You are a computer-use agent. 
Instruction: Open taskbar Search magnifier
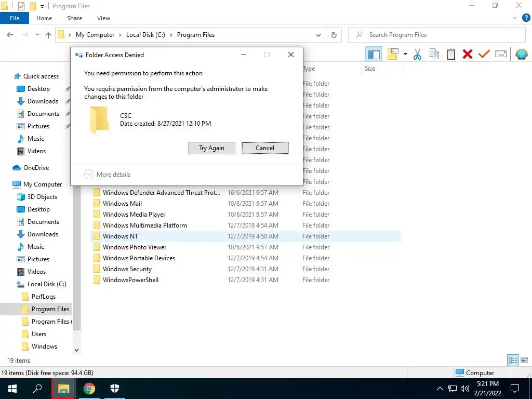[37, 389]
